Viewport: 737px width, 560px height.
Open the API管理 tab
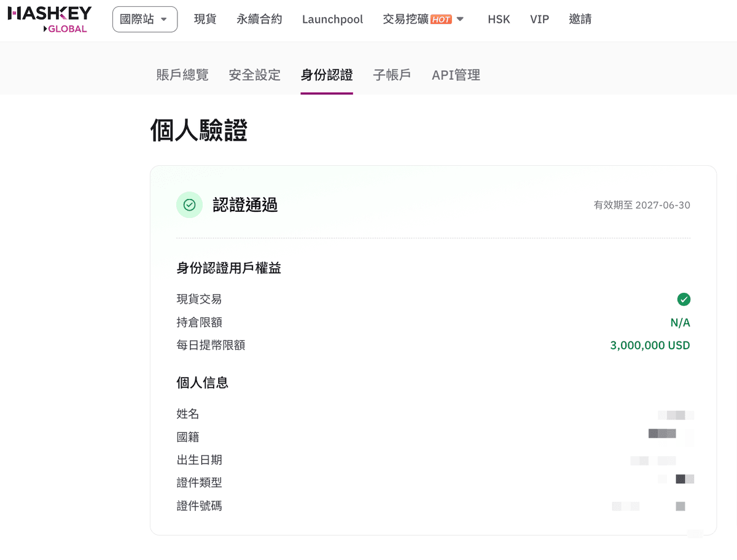coord(455,74)
